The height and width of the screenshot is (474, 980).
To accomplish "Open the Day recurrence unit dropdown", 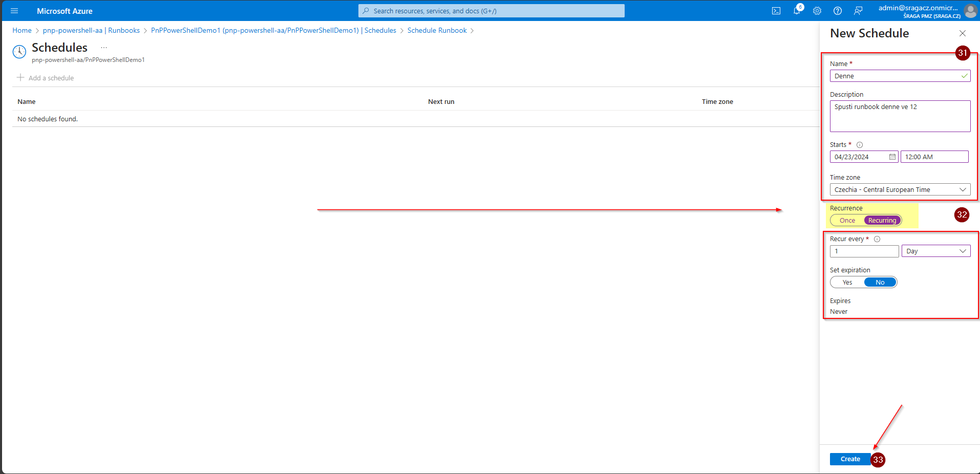I will tap(936, 251).
